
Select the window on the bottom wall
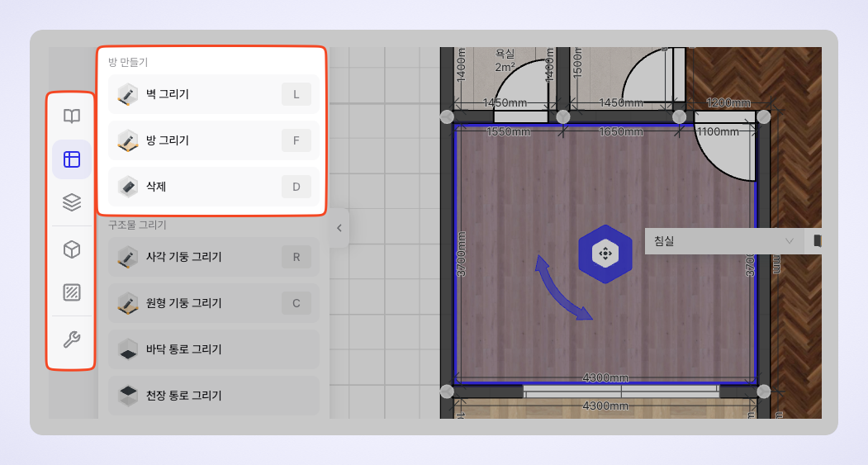621,392
